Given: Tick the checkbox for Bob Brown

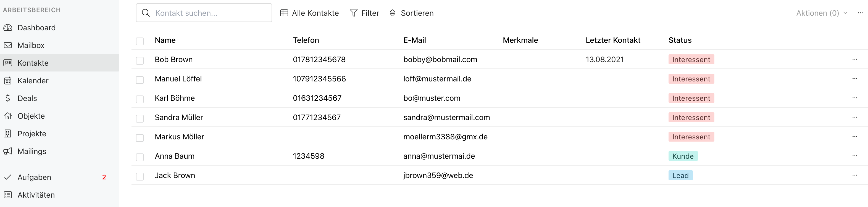Looking at the screenshot, I should pyautogui.click(x=140, y=61).
